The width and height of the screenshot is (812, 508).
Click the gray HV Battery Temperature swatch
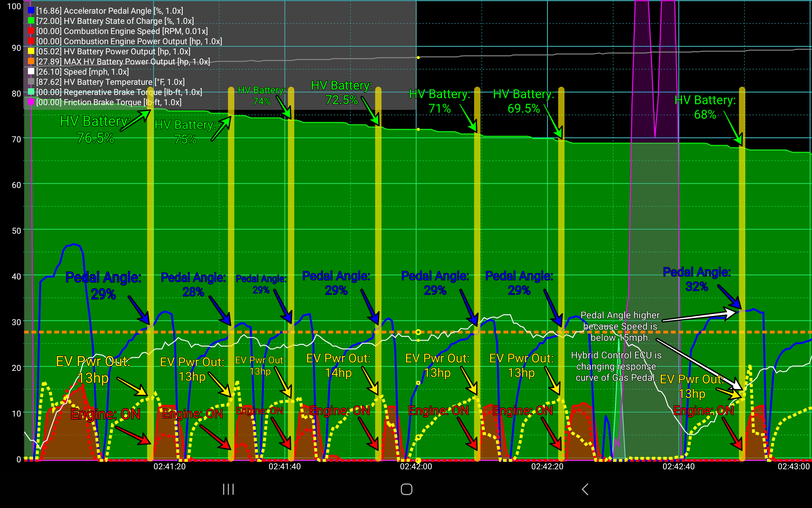point(31,82)
